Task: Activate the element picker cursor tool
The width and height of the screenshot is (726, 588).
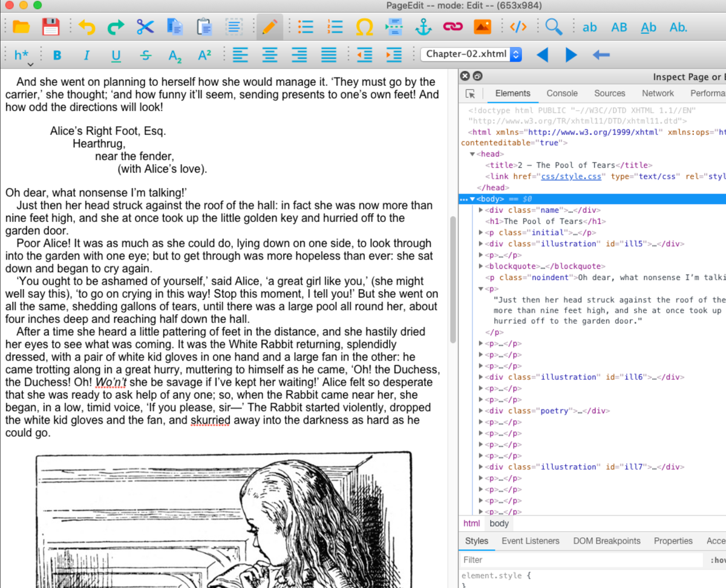Action: [470, 94]
